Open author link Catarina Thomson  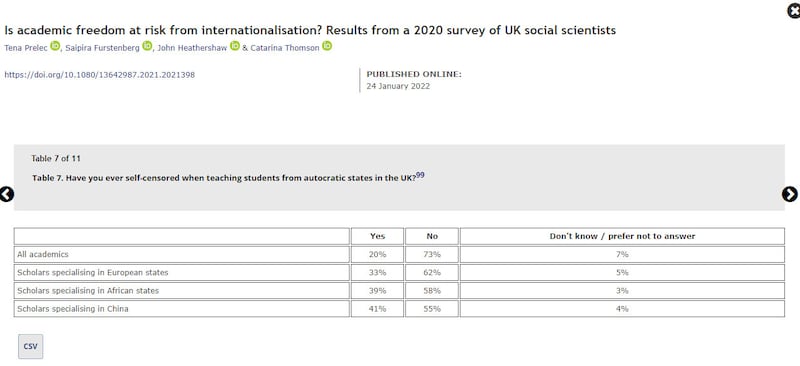coord(285,48)
